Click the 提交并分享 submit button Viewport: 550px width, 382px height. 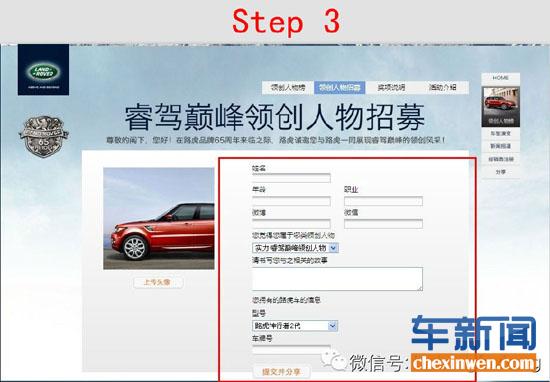pos(281,372)
